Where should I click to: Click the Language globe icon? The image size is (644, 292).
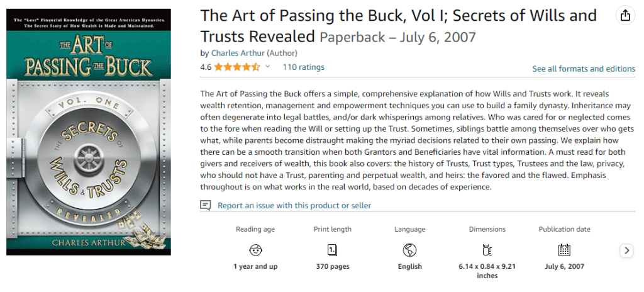tap(410, 250)
